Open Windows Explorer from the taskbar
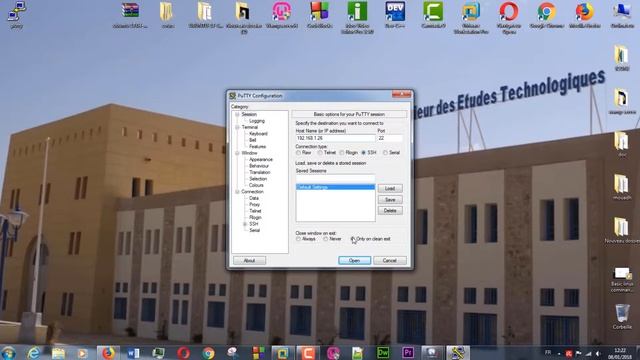The image size is (640, 360). (58, 353)
